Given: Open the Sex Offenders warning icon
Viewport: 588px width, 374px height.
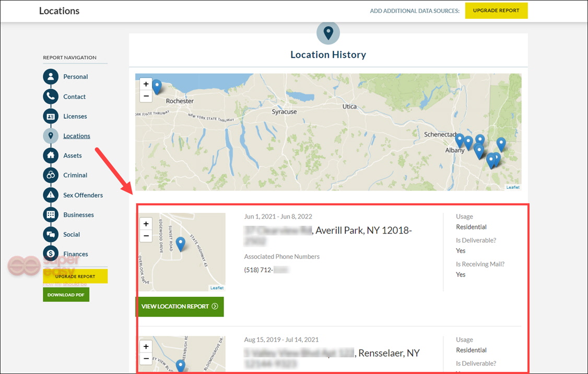Looking at the screenshot, I should click(51, 195).
